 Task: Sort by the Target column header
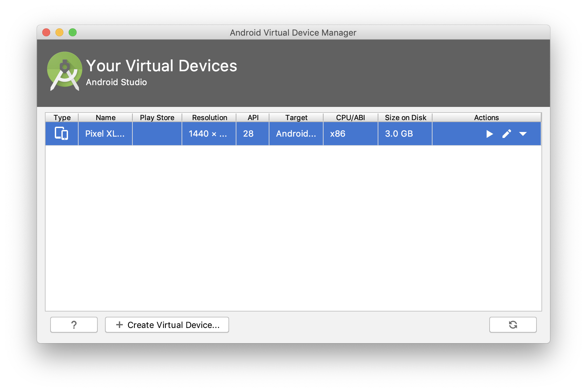point(296,117)
